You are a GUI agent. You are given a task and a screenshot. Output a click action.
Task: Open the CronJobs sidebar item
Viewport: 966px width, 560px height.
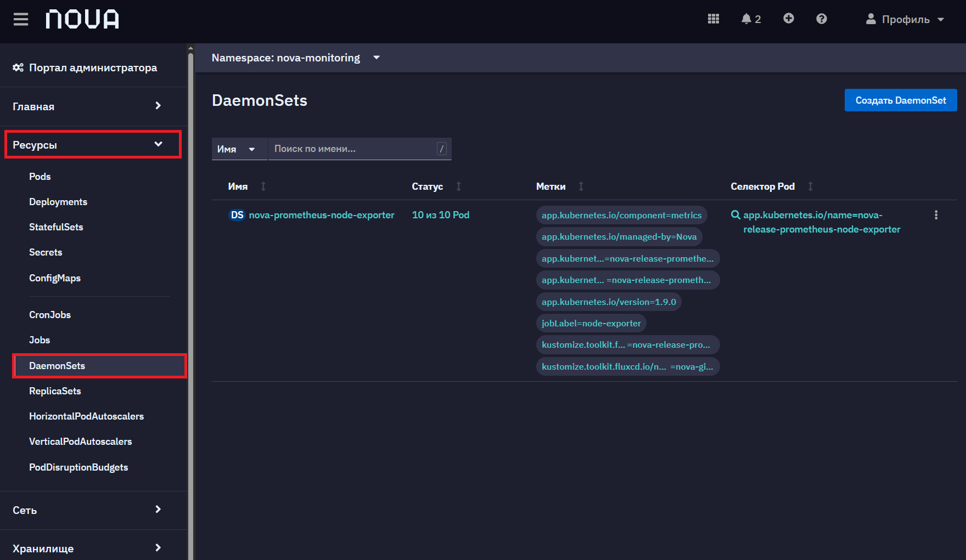coord(50,315)
